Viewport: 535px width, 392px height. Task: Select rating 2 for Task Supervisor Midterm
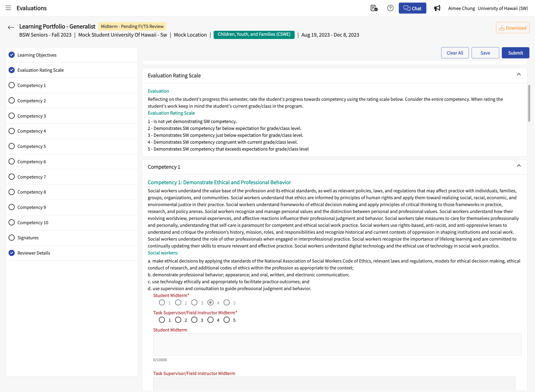178,320
